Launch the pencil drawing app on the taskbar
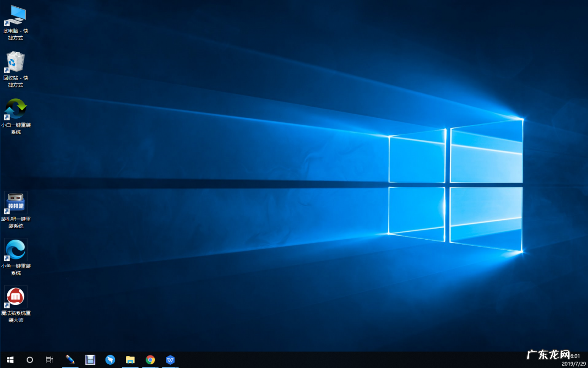This screenshot has height=368, width=588. pyautogui.click(x=70, y=360)
